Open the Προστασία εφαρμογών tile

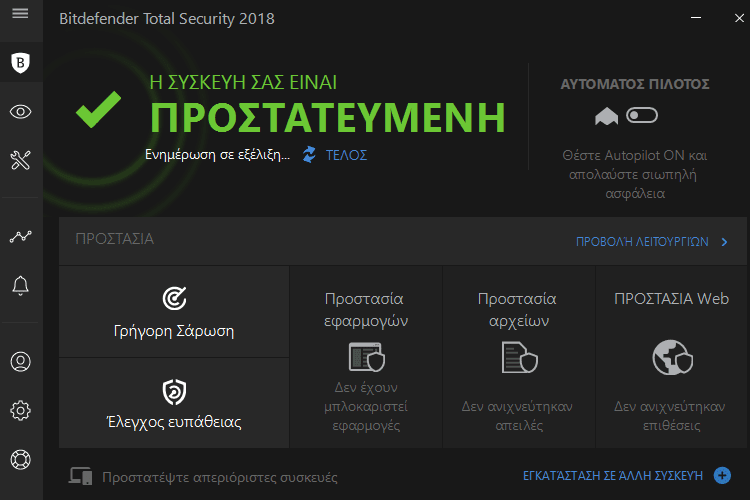click(x=366, y=357)
